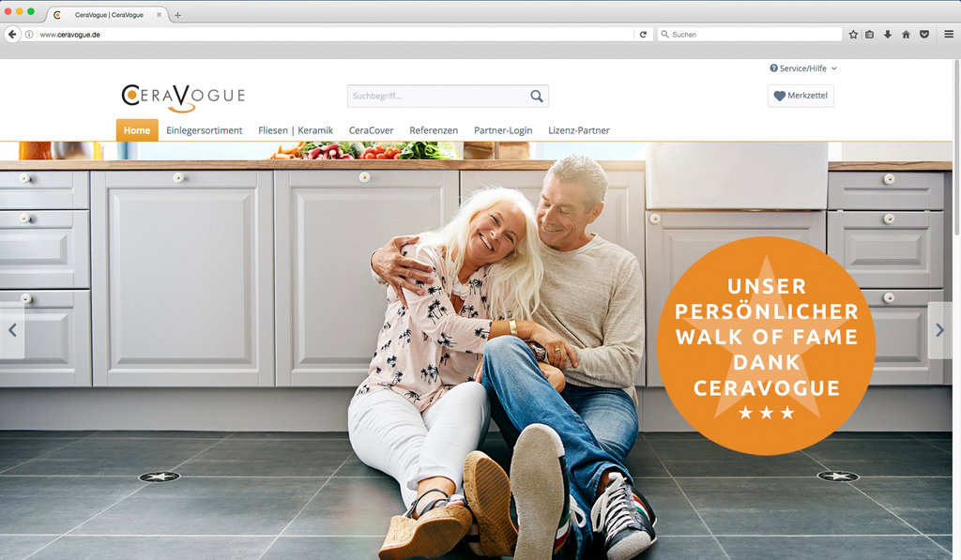Viewport: 961px width, 560px height.
Task: Open the Einlegersortiment menu item
Action: coord(204,130)
